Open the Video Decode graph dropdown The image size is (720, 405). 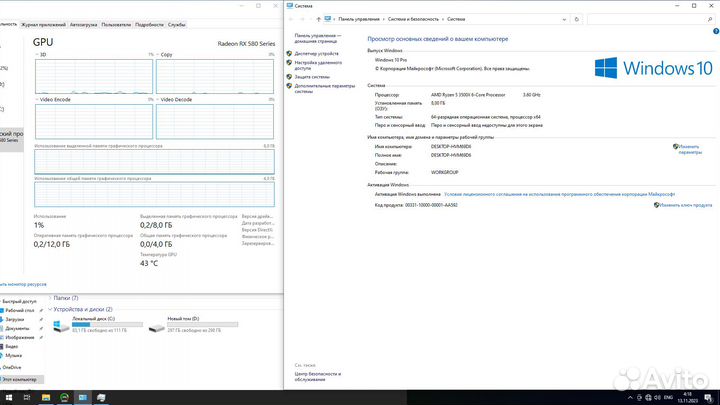pos(158,100)
